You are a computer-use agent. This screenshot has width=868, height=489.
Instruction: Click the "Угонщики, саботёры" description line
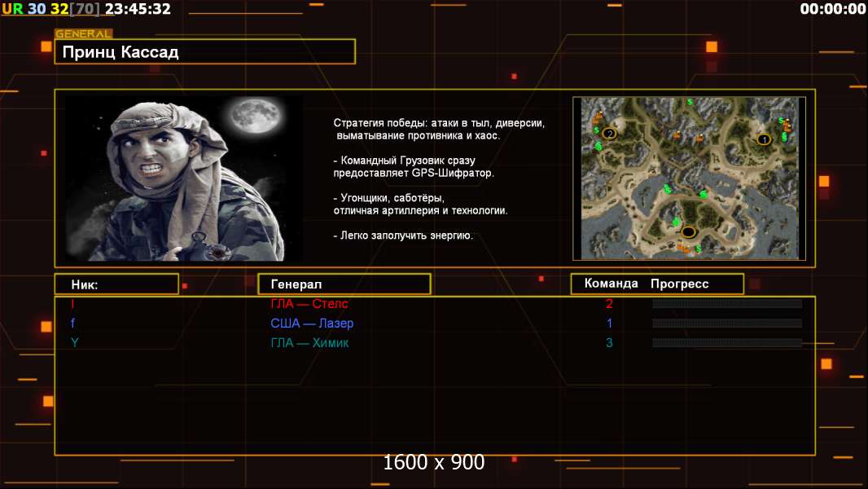tap(420, 204)
